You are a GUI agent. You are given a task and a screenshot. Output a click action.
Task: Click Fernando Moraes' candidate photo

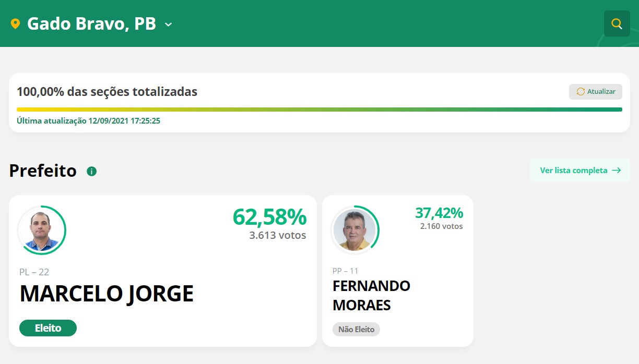point(355,230)
